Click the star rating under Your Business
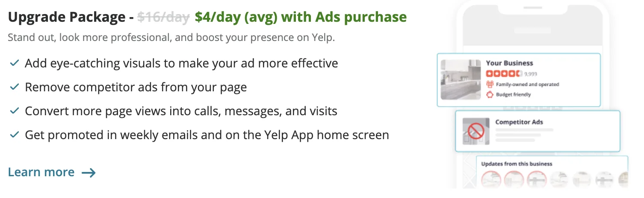Image resolution: width=644 pixels, height=198 pixels. (x=504, y=74)
